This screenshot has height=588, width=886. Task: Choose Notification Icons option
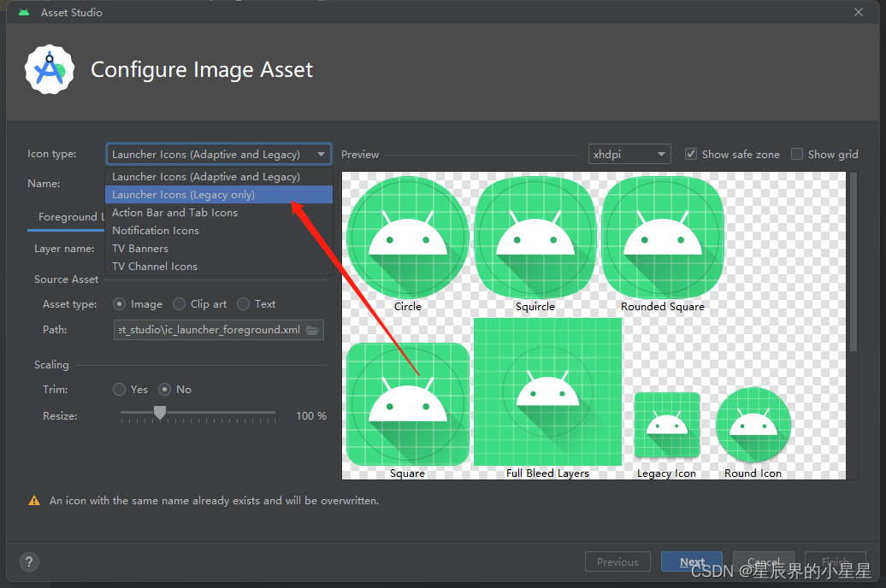[219, 231]
